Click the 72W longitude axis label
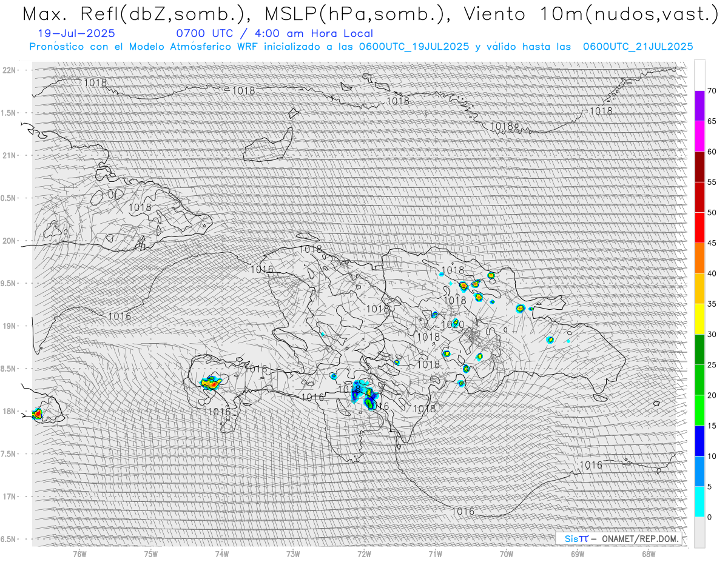Screen dimensions: 728x562 364,554
